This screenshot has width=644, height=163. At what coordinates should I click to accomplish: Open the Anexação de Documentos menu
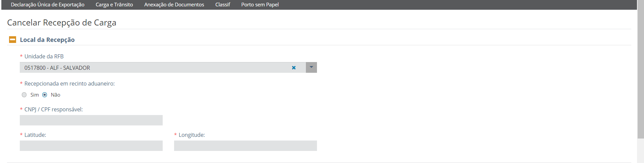point(174,5)
